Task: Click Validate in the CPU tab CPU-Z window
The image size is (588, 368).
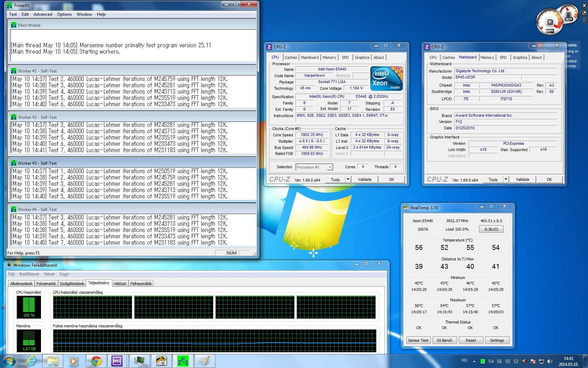Action: (365, 179)
